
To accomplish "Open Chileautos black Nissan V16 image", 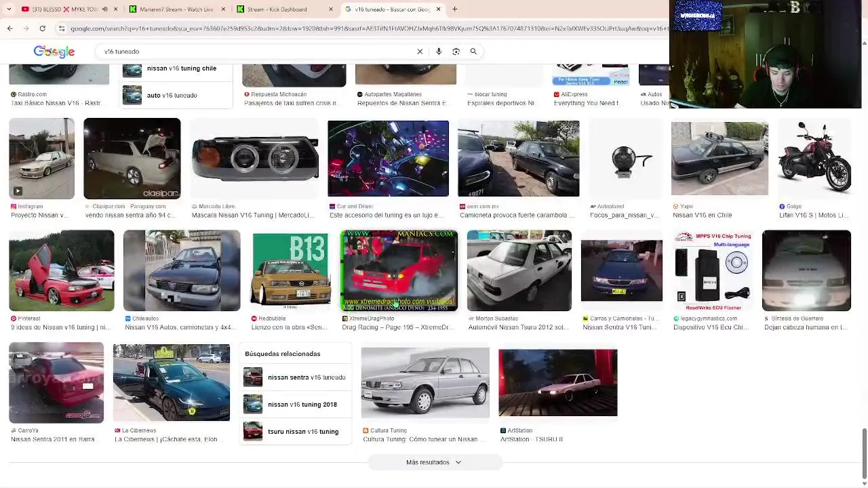I will coord(182,270).
